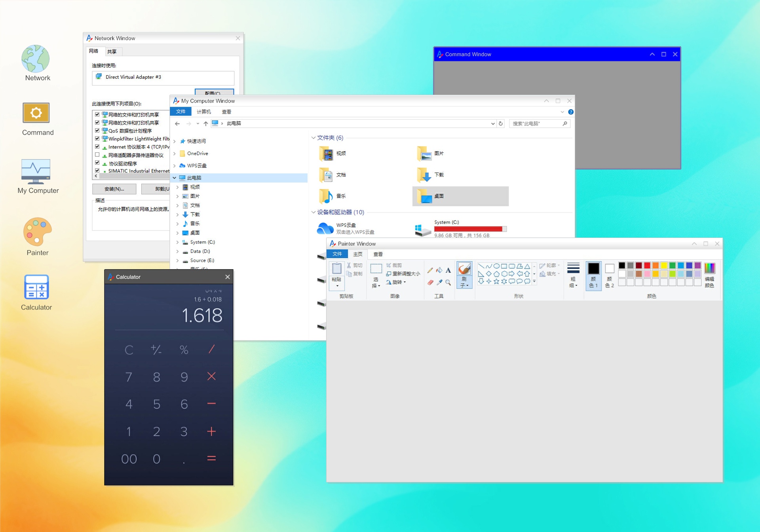Open the 刷子 brush dropdown in Painter
Image resolution: width=760 pixels, height=532 pixels.
[464, 282]
